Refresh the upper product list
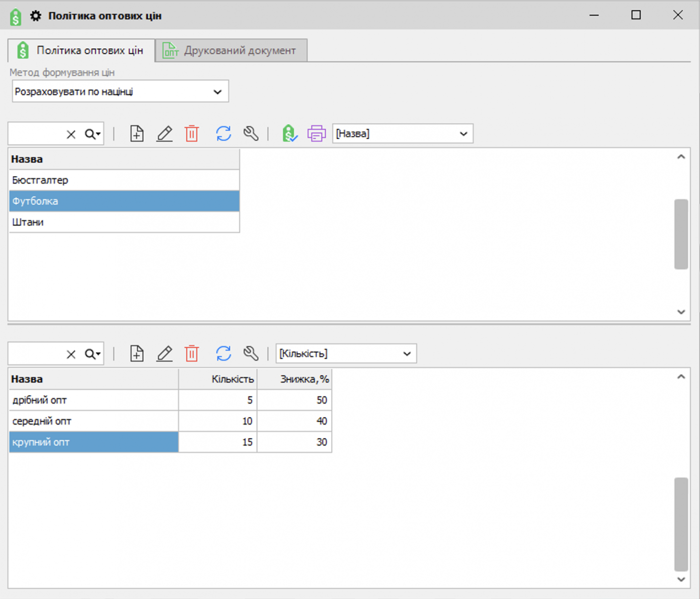Viewport: 700px width, 599px height. [224, 134]
